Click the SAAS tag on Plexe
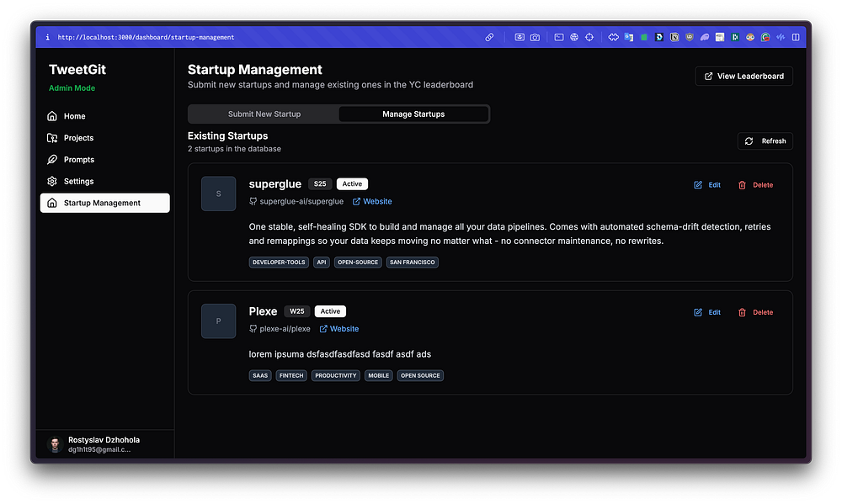842x504 pixels. point(260,376)
